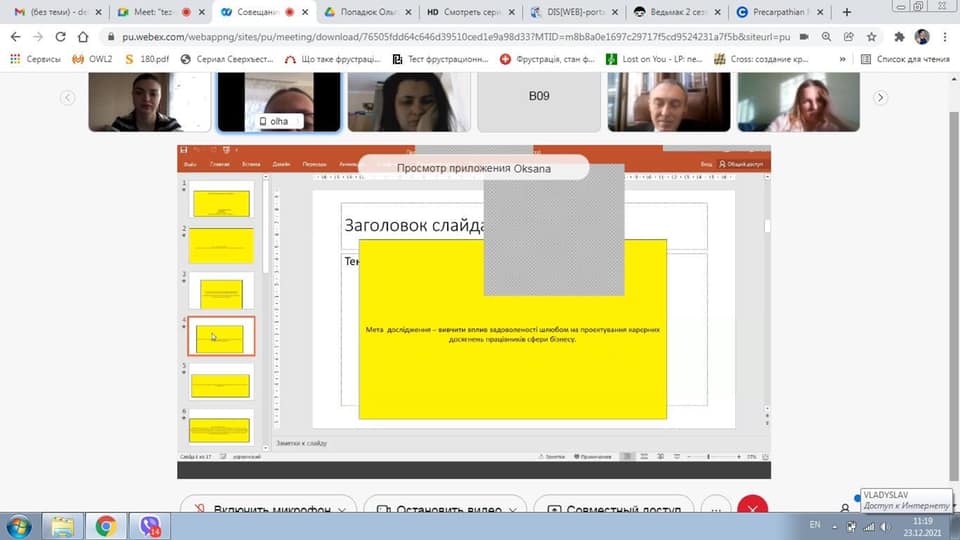Click the red leave meeting button
The width and height of the screenshot is (960, 540).
(x=751, y=510)
